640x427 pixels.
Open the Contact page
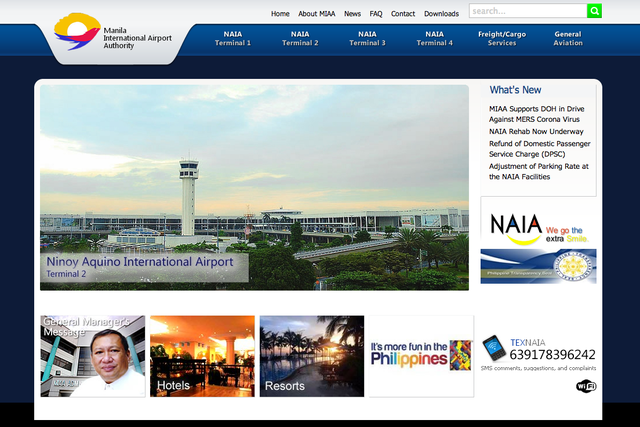[x=403, y=13]
